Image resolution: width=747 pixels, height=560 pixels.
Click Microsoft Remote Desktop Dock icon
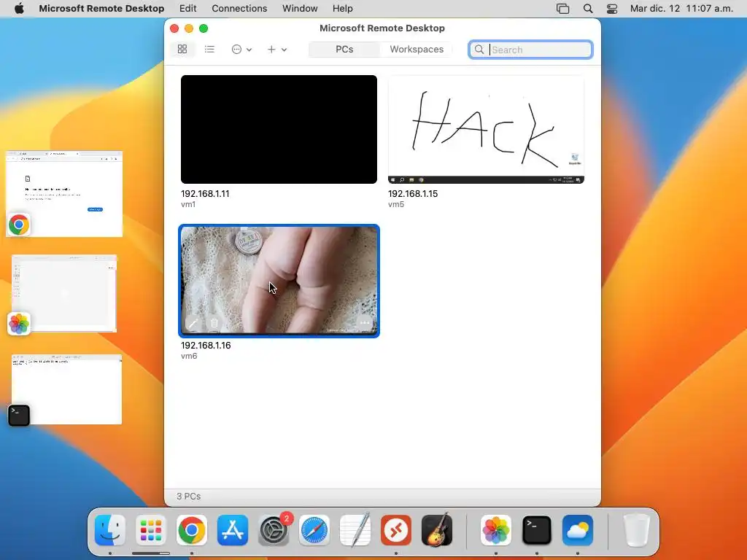[x=396, y=530]
